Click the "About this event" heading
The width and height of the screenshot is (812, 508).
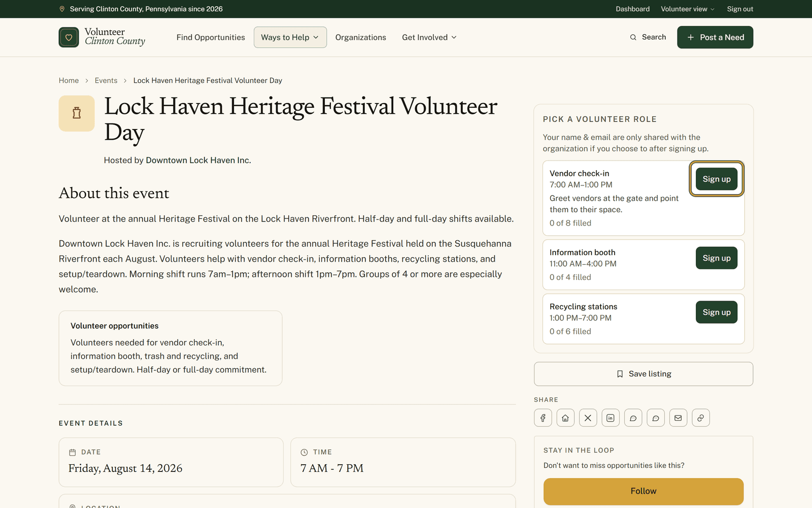click(x=114, y=193)
